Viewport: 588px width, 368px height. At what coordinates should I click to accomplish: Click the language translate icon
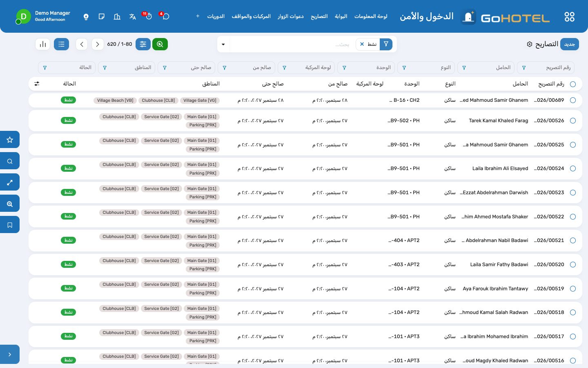[133, 16]
